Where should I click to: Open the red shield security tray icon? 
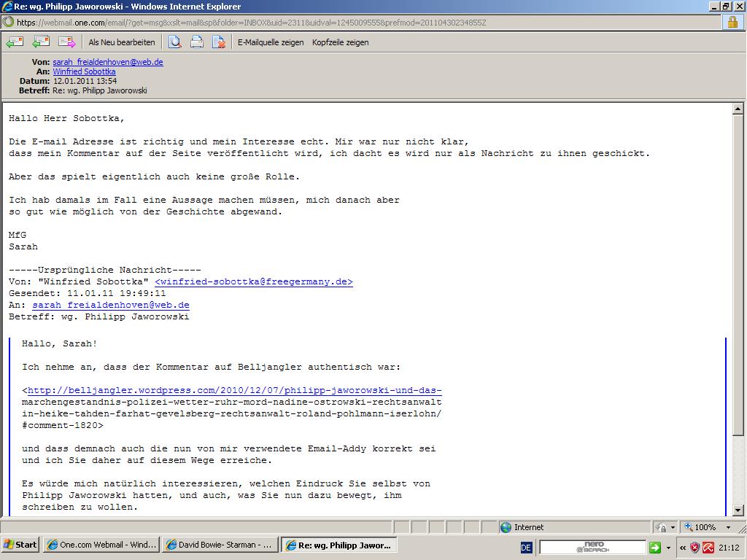[695, 547]
